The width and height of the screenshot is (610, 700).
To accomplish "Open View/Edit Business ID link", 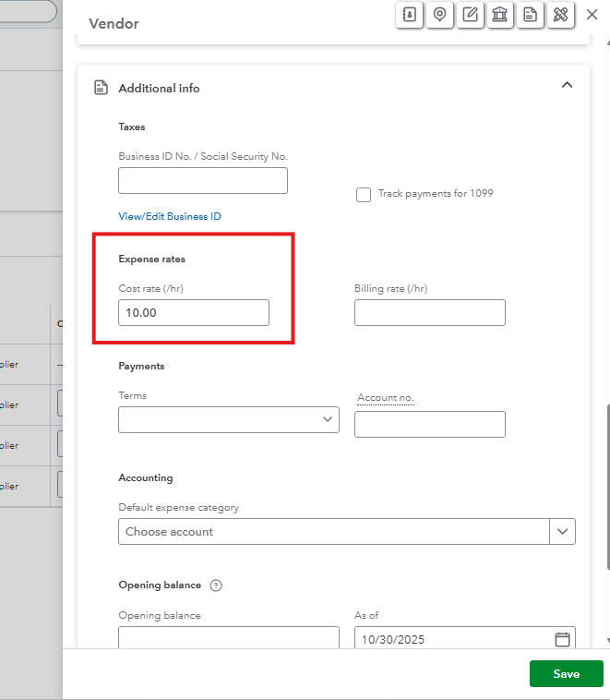I will [170, 216].
